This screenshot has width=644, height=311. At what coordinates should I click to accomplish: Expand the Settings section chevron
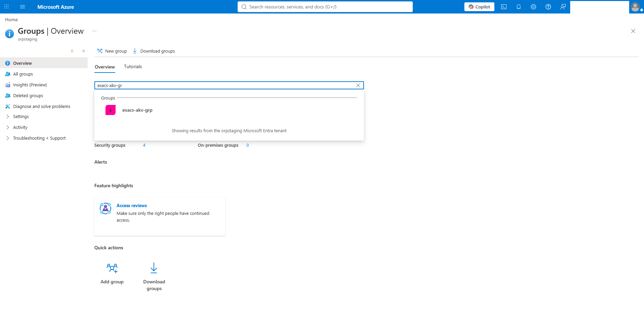tap(8, 116)
